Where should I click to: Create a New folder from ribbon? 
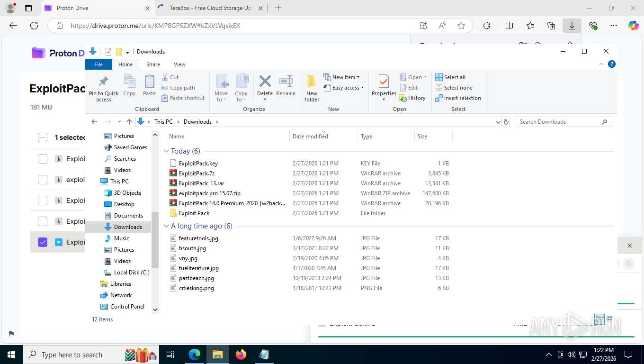pos(312,88)
